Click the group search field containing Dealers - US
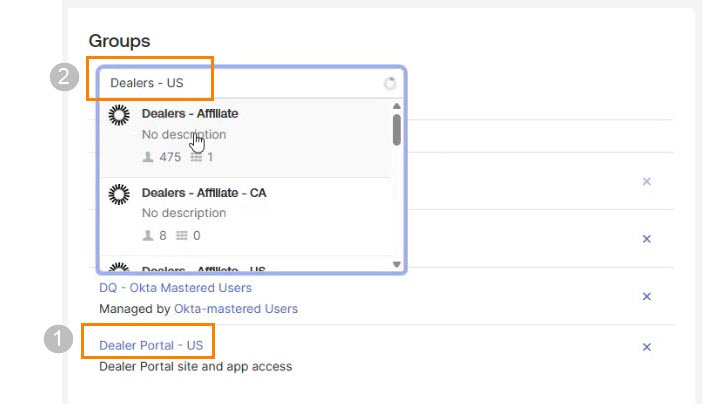This screenshot has height=404, width=703. coord(240,83)
